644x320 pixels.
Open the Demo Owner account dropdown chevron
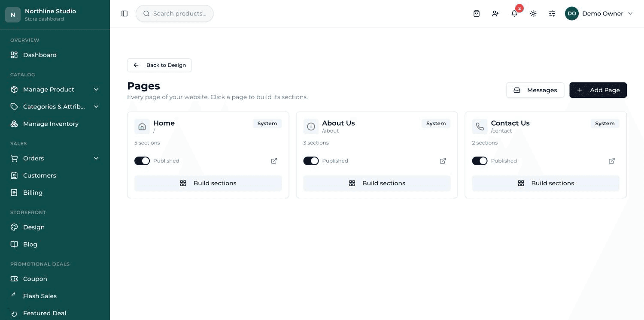[630, 14]
